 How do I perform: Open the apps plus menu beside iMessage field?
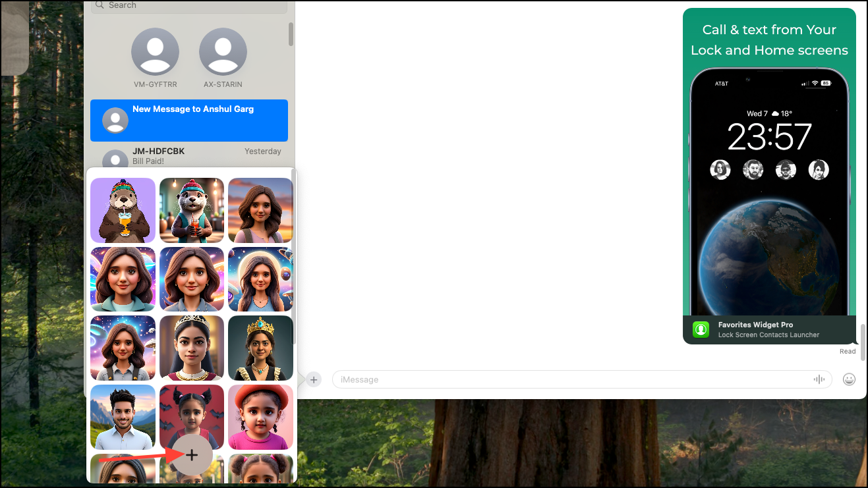314,379
